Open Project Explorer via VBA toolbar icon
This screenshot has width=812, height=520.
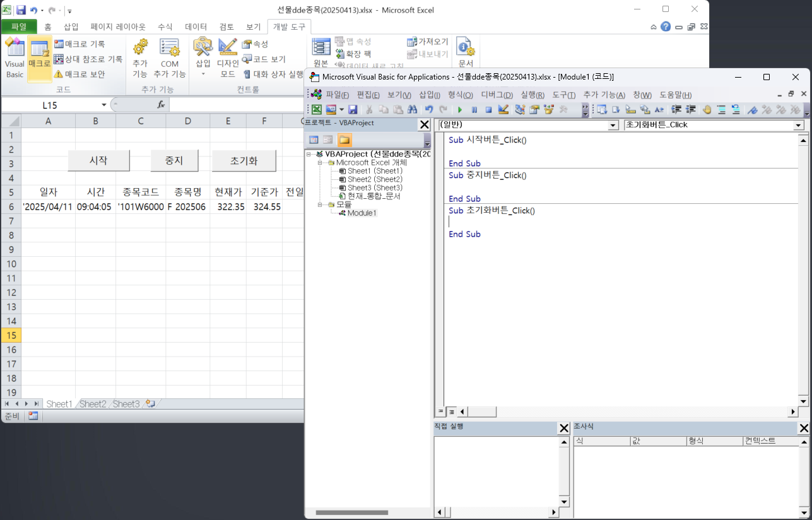click(x=519, y=109)
